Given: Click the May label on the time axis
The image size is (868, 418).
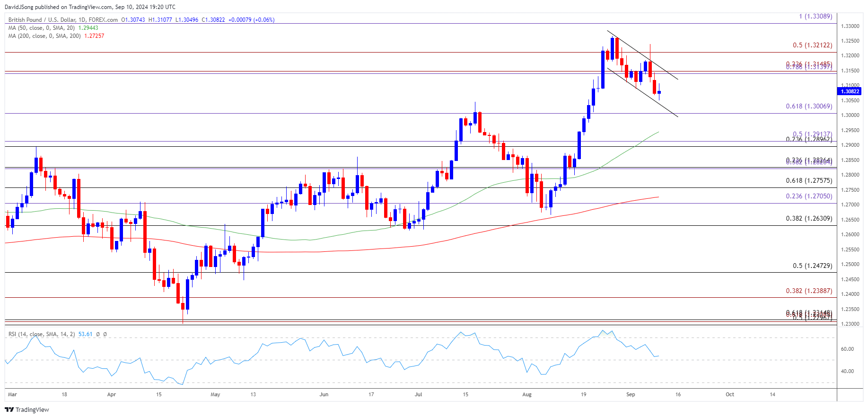Looking at the screenshot, I should [x=215, y=394].
